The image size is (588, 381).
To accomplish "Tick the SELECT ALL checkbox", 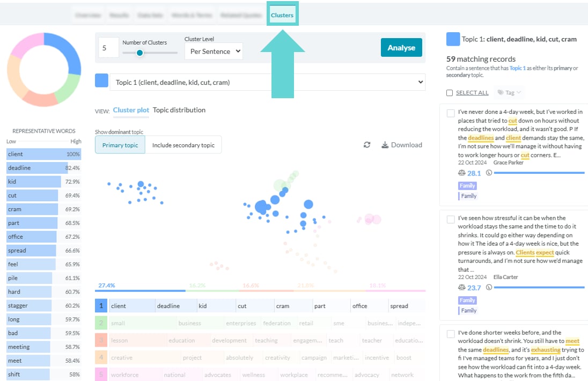I will pos(450,93).
